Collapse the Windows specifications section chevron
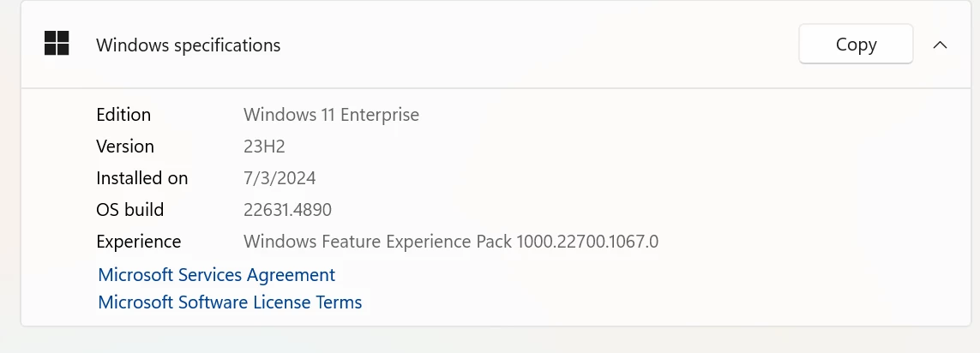 [940, 45]
